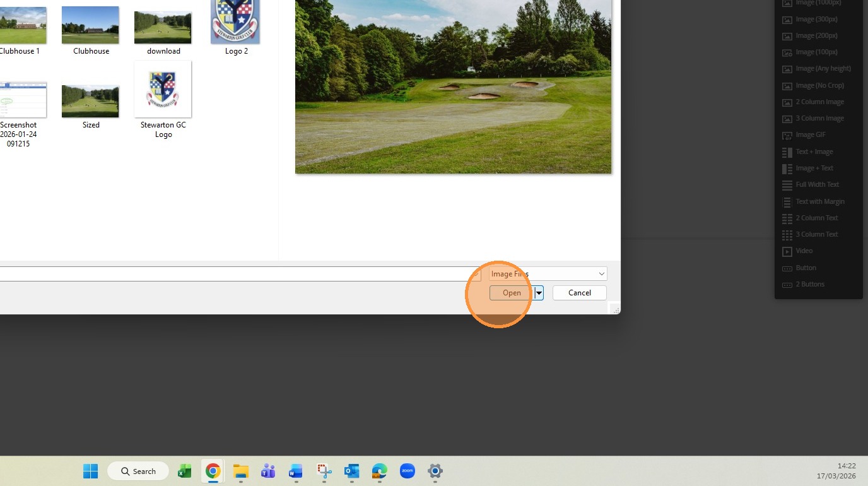Pick the Image (Any height) block in the background panel
Image resolution: width=868 pixels, height=486 pixels.
817,69
